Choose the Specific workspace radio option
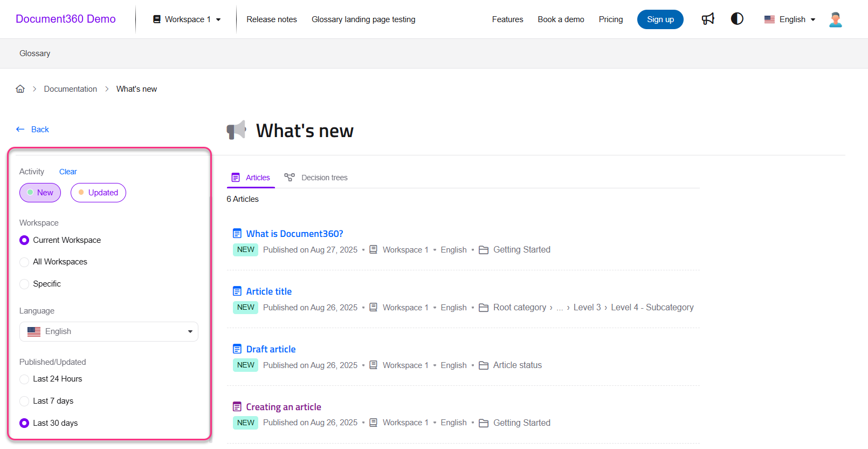 tap(24, 284)
